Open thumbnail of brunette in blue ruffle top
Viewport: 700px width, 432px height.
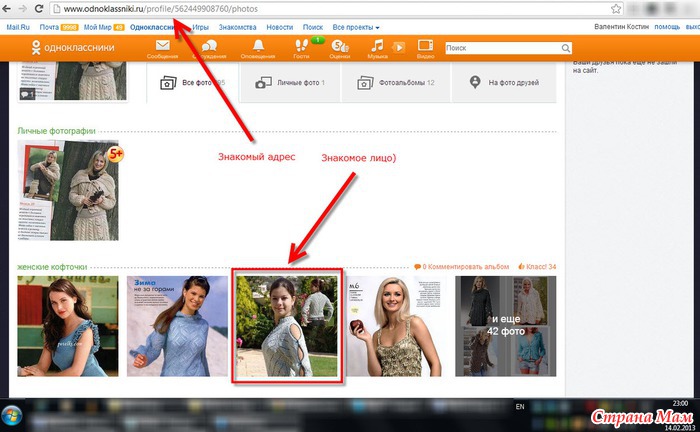tap(68, 326)
